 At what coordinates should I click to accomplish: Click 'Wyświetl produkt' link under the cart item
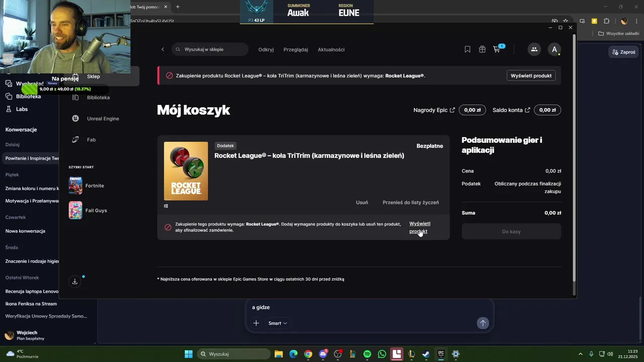pos(420,227)
